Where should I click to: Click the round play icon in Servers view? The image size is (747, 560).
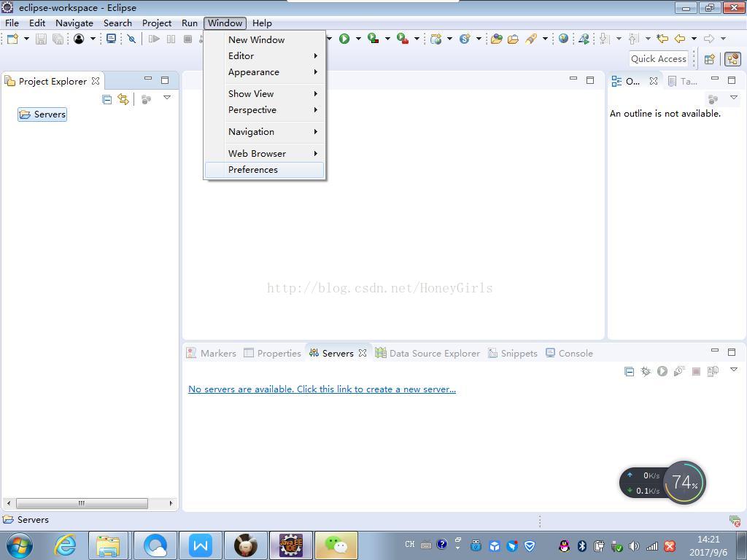tap(662, 371)
